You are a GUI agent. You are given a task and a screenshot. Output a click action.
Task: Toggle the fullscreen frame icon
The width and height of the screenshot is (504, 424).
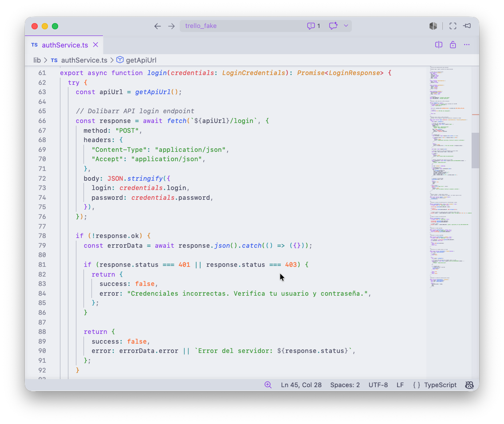(453, 26)
